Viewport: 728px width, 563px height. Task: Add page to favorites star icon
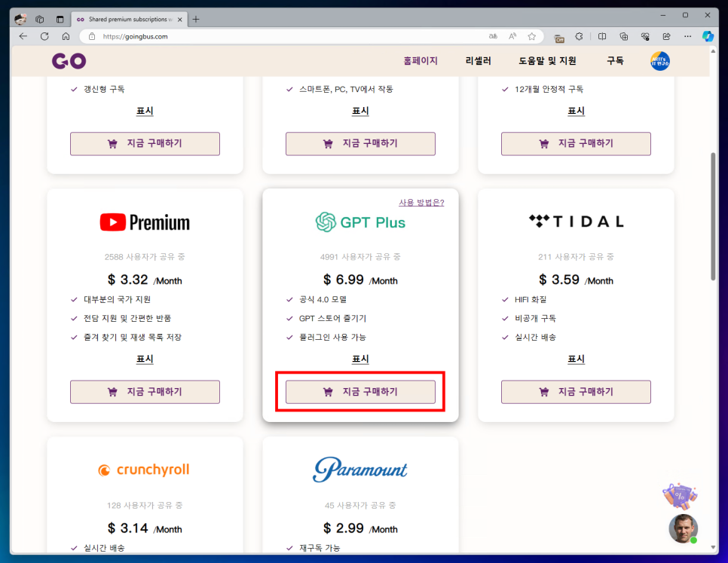531,36
